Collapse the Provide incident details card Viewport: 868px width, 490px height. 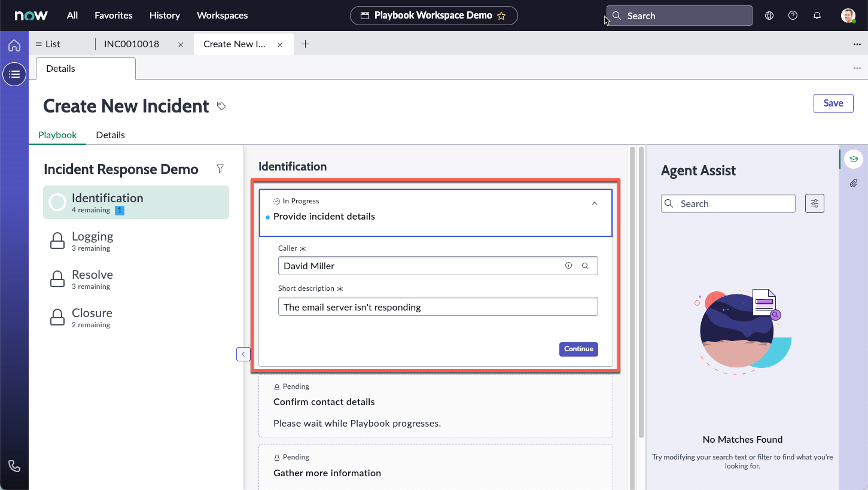tap(595, 203)
